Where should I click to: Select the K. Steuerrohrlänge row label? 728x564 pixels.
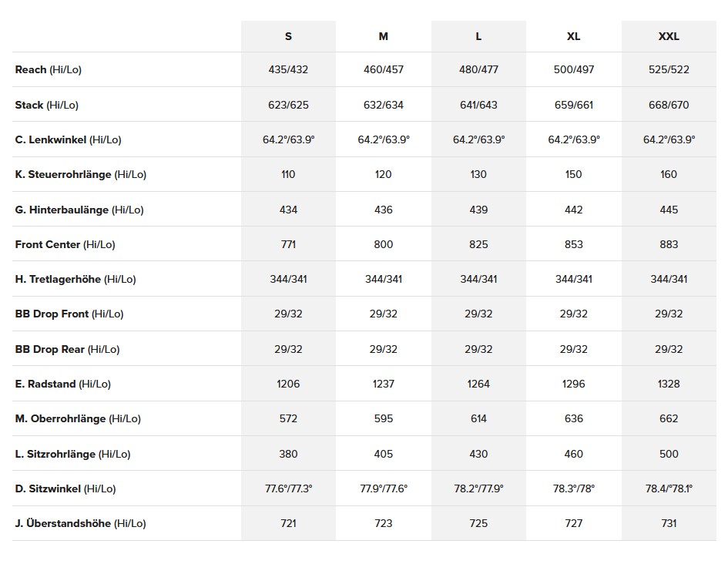pos(80,174)
